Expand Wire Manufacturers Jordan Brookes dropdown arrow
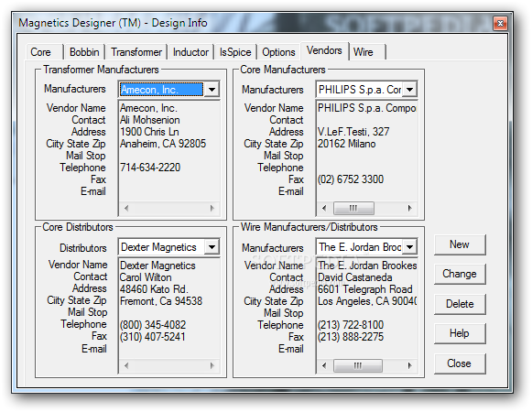The width and height of the screenshot is (532, 412). pos(410,246)
